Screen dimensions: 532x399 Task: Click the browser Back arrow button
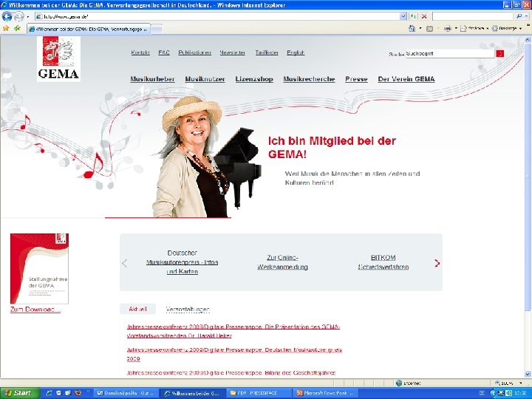click(7, 16)
